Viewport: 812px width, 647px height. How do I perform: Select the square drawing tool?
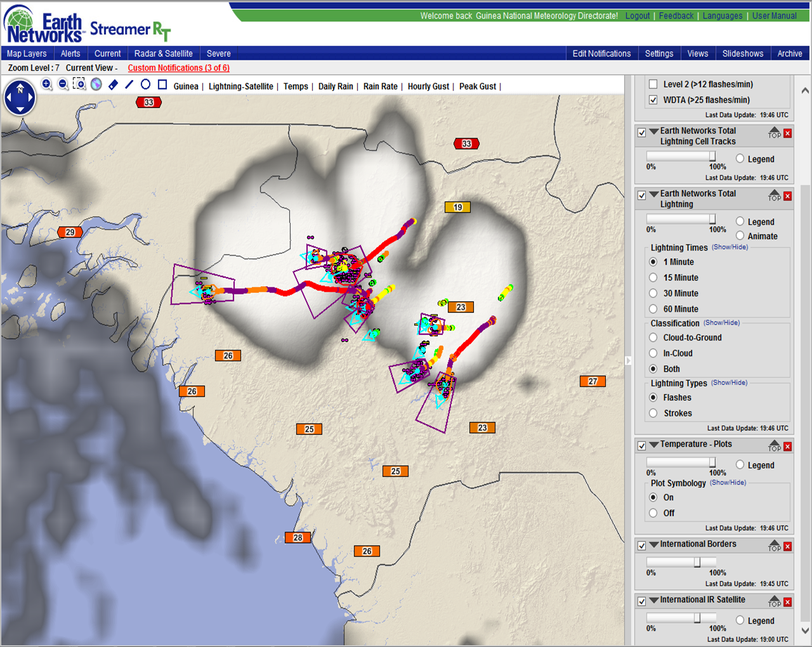tap(162, 84)
